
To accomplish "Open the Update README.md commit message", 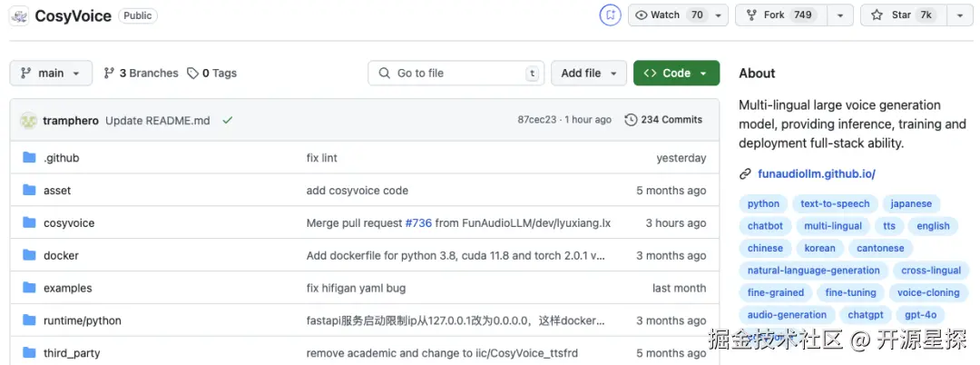I will (x=158, y=121).
